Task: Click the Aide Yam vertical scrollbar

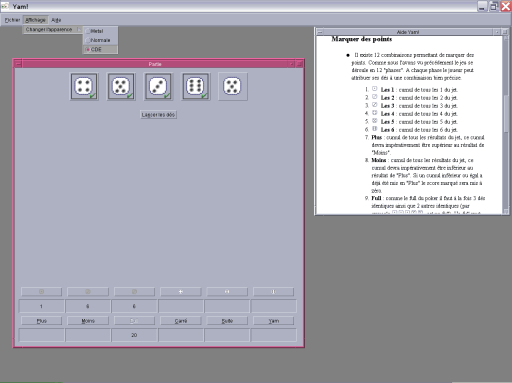Action: (x=506, y=122)
